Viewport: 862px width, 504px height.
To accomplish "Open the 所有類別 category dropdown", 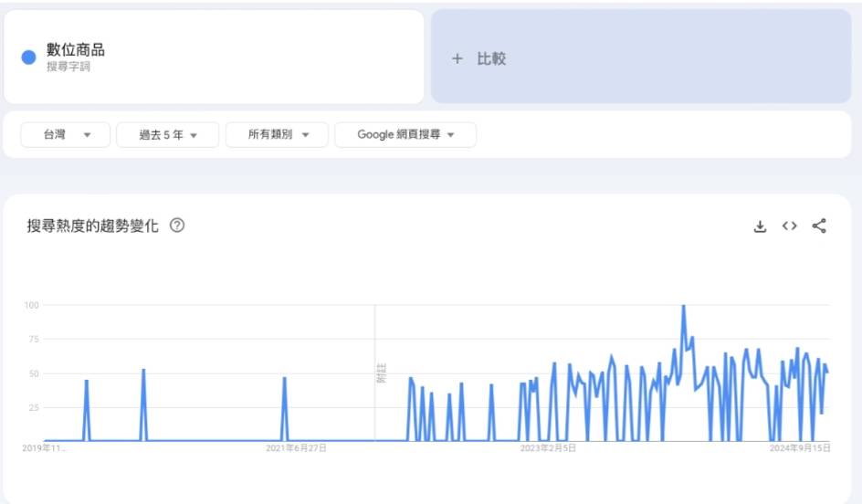I will 279,135.
